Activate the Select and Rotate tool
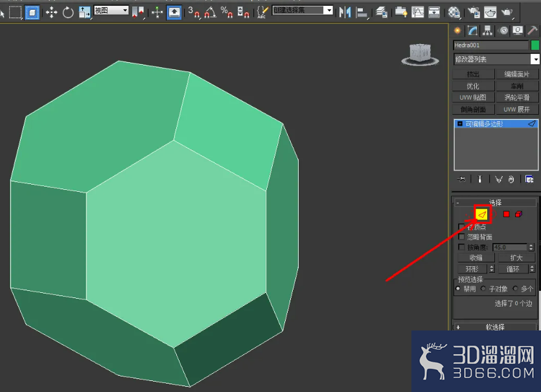Viewport: 541px width, 392px height. (68, 13)
